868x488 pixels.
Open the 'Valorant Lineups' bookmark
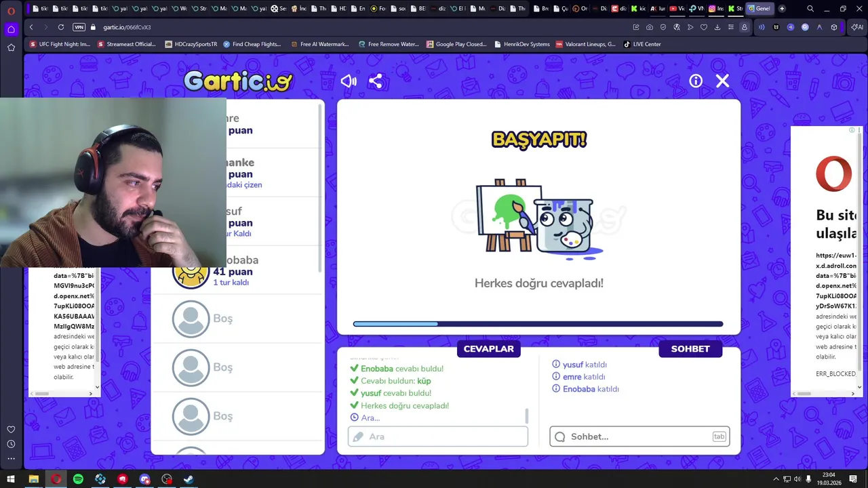tap(585, 44)
